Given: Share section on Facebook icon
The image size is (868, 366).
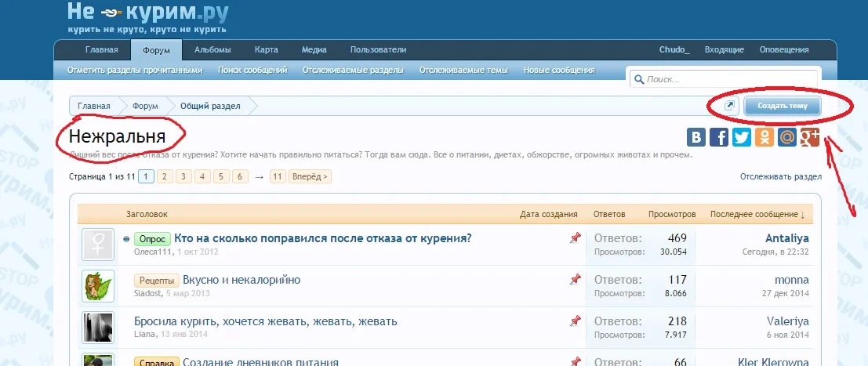Looking at the screenshot, I should pyautogui.click(x=718, y=137).
